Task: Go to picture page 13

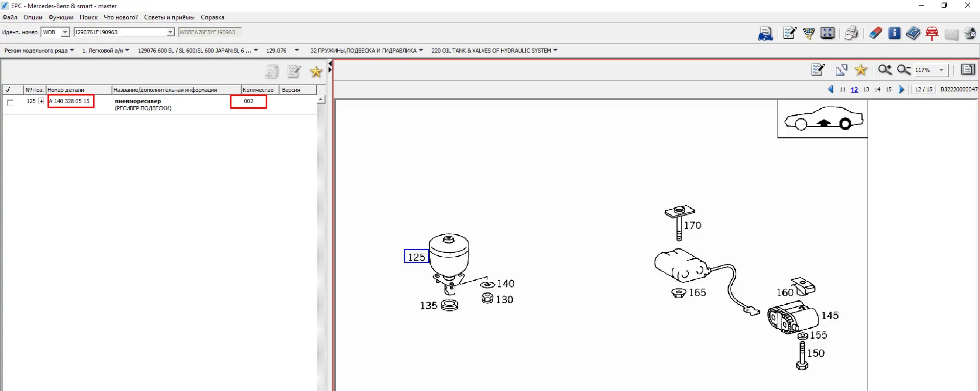Action: tap(866, 89)
